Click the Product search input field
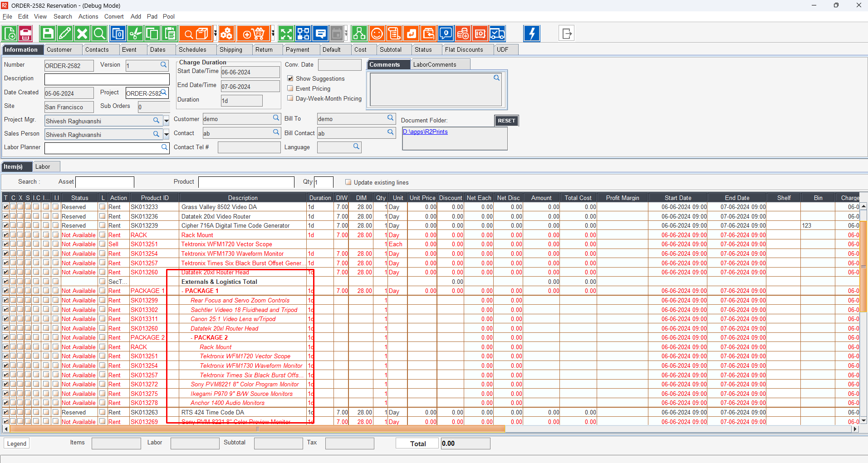 coord(246,182)
